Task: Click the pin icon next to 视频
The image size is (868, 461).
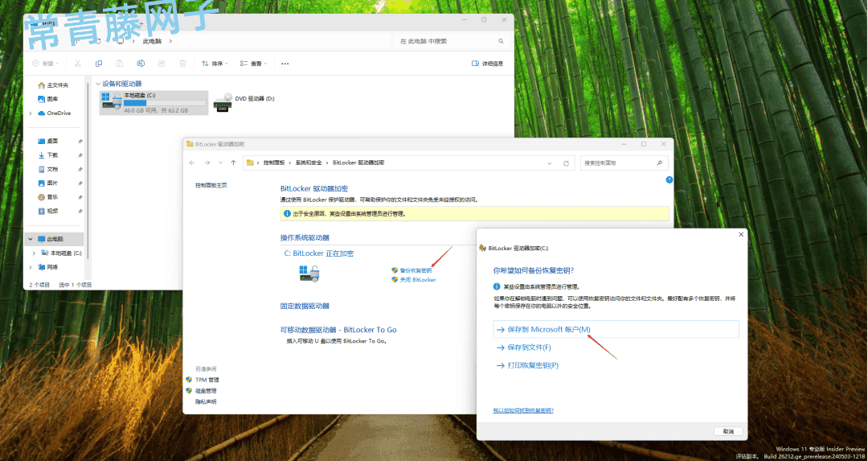Action: coord(80,211)
